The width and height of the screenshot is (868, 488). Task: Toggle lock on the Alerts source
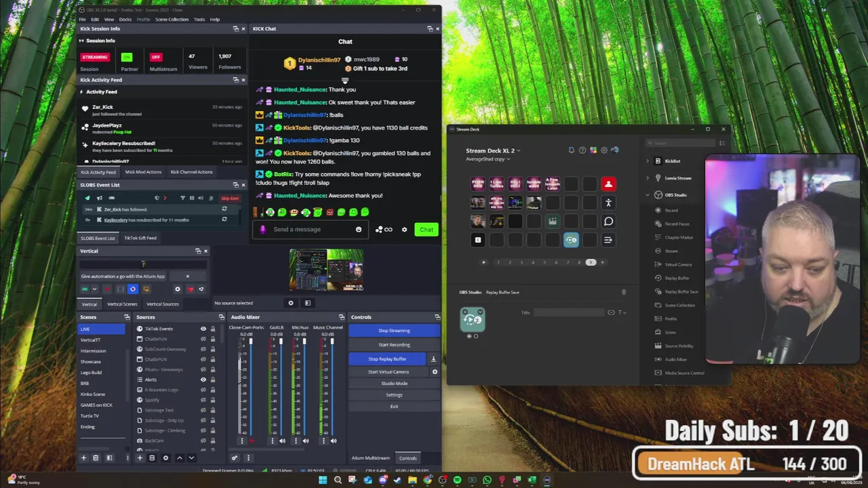tap(212, 380)
